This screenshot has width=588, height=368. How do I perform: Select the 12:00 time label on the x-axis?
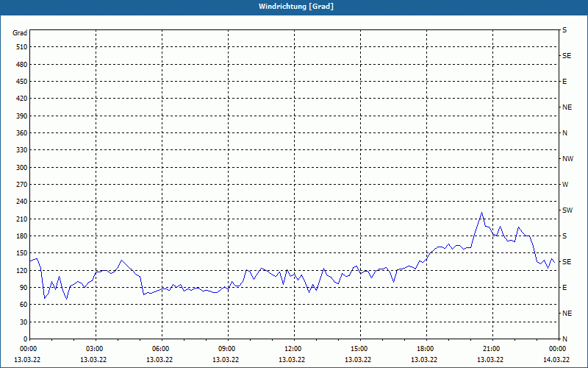[292, 349]
